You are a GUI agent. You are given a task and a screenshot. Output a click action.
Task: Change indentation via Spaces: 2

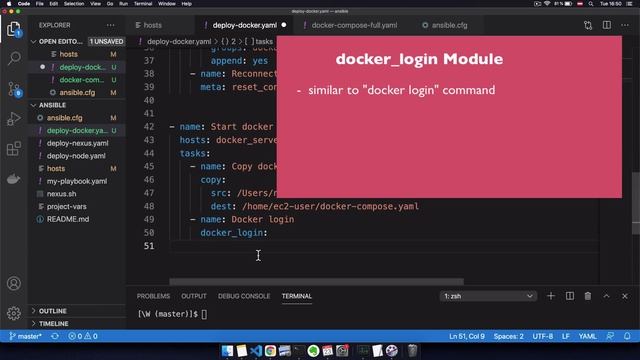[x=509, y=336]
